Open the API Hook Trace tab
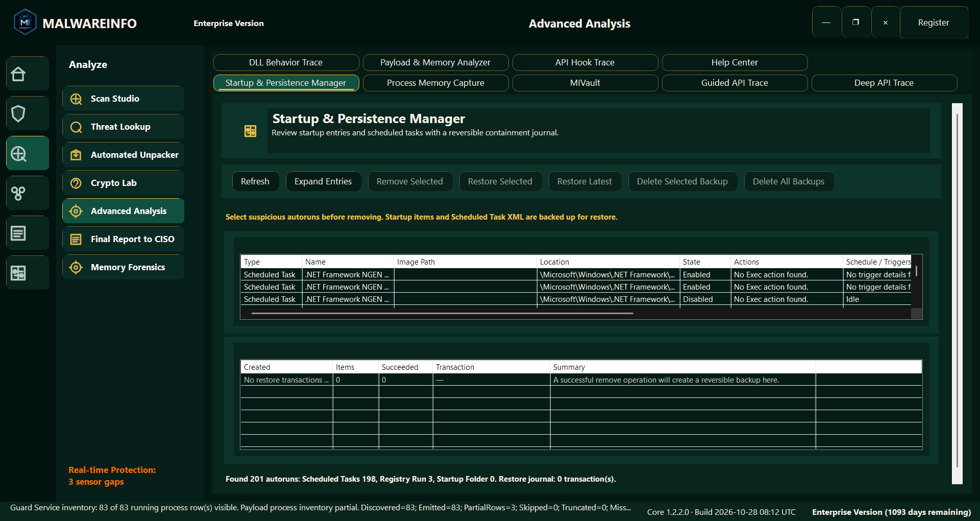 pos(585,62)
